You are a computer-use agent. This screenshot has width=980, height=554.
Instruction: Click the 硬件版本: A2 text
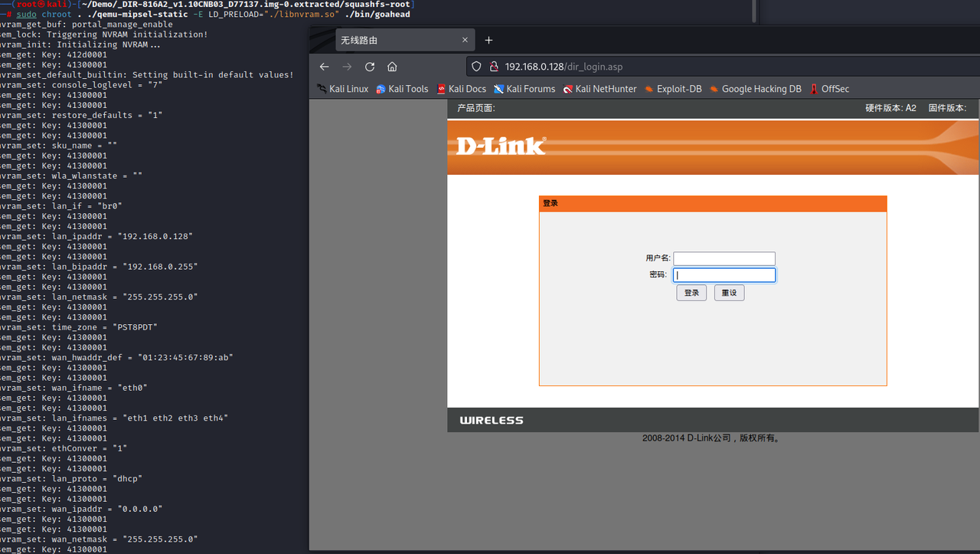(x=890, y=108)
